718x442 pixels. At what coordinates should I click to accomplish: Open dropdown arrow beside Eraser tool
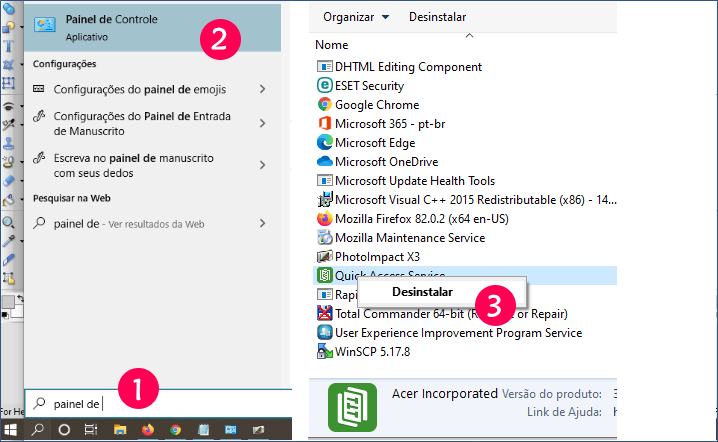[22, 181]
